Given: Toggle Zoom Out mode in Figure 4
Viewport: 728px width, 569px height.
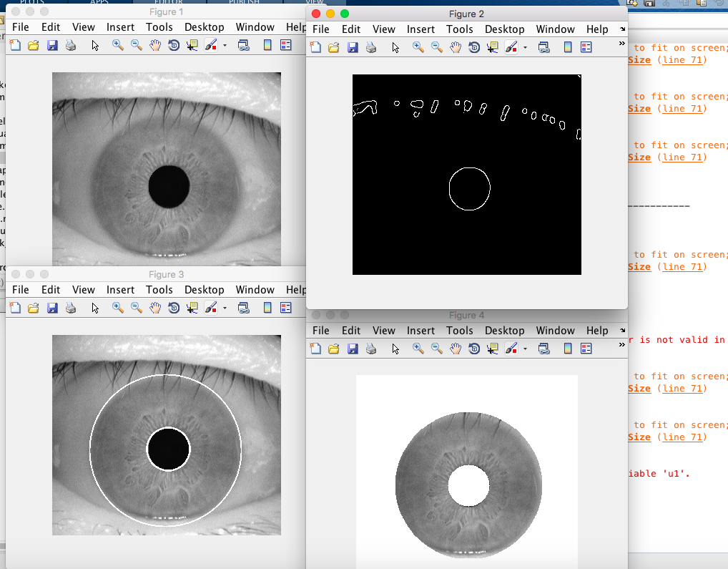Looking at the screenshot, I should pyautogui.click(x=437, y=349).
